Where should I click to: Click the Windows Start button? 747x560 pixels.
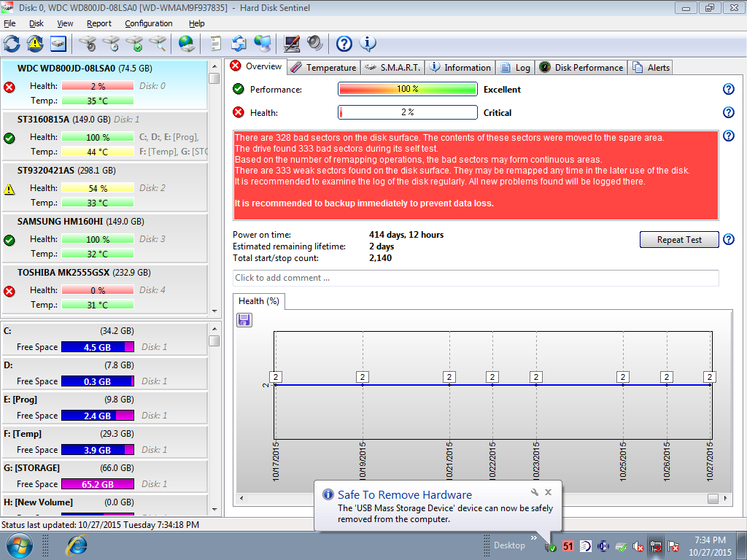click(20, 545)
